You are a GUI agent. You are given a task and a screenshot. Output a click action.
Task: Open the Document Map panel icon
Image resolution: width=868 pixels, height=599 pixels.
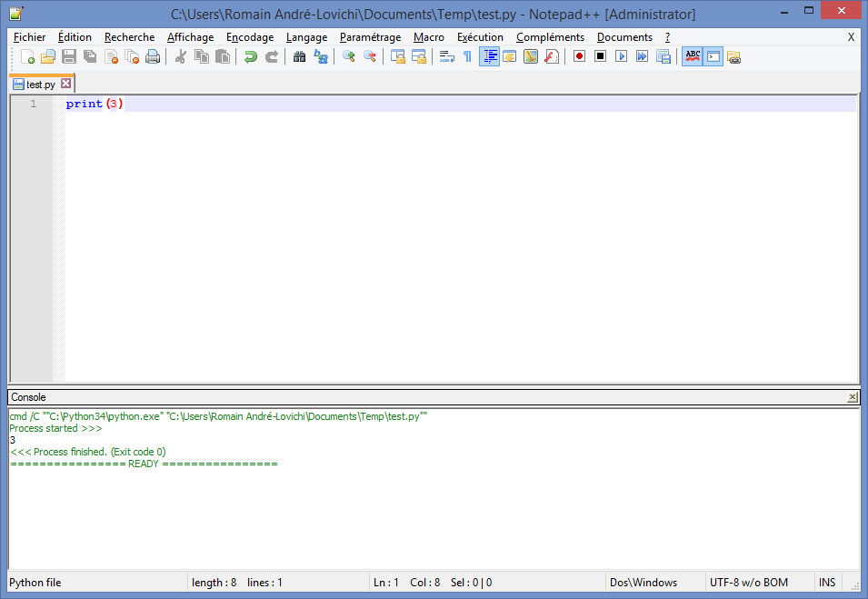tap(530, 56)
